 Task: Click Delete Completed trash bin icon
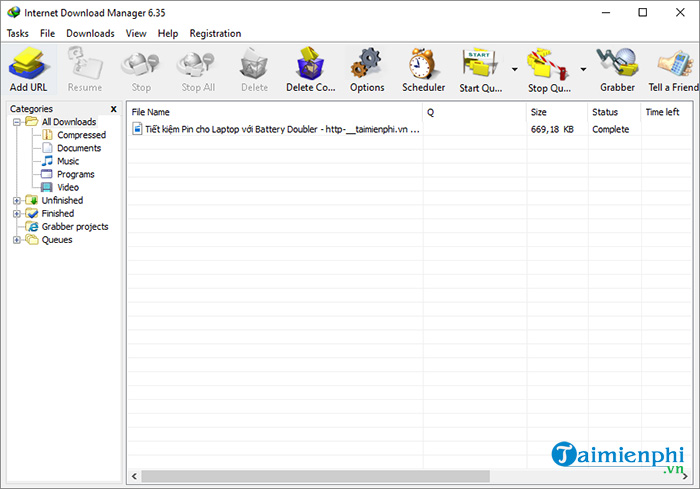(310, 63)
